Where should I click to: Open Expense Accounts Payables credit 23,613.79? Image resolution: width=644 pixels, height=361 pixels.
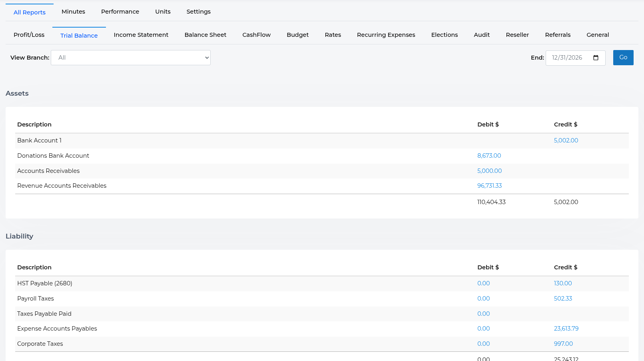click(x=566, y=329)
